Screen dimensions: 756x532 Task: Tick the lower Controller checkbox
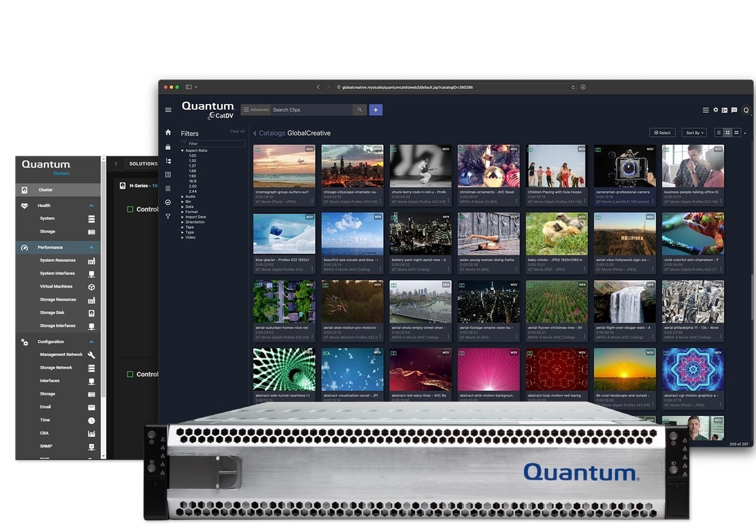[x=130, y=375]
